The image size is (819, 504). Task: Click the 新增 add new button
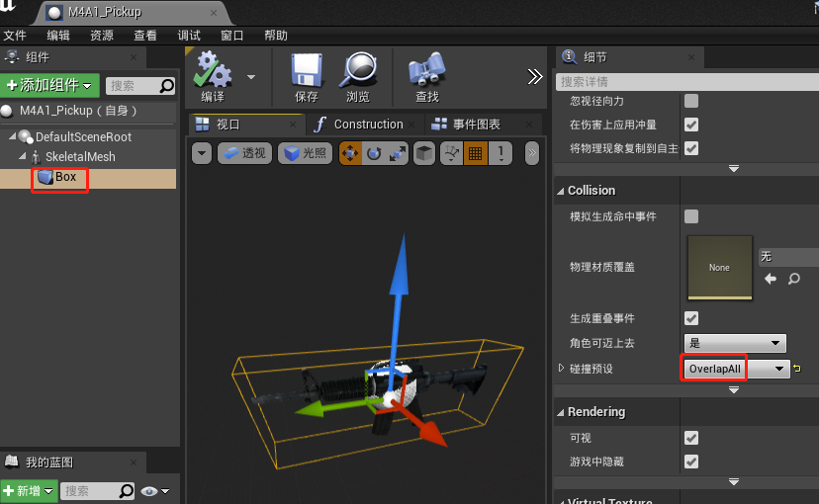coord(29,491)
